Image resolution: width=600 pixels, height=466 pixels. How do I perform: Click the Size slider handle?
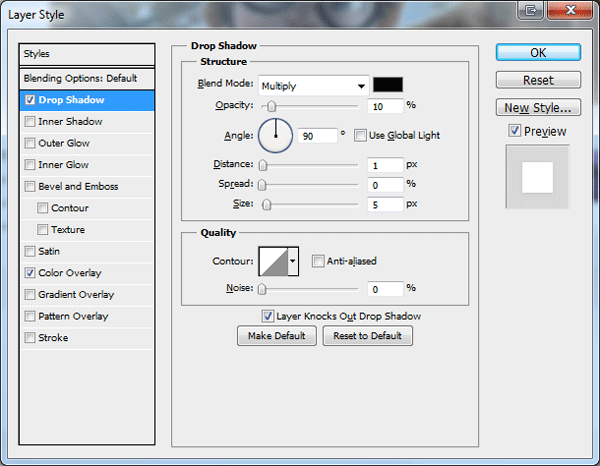(x=266, y=205)
